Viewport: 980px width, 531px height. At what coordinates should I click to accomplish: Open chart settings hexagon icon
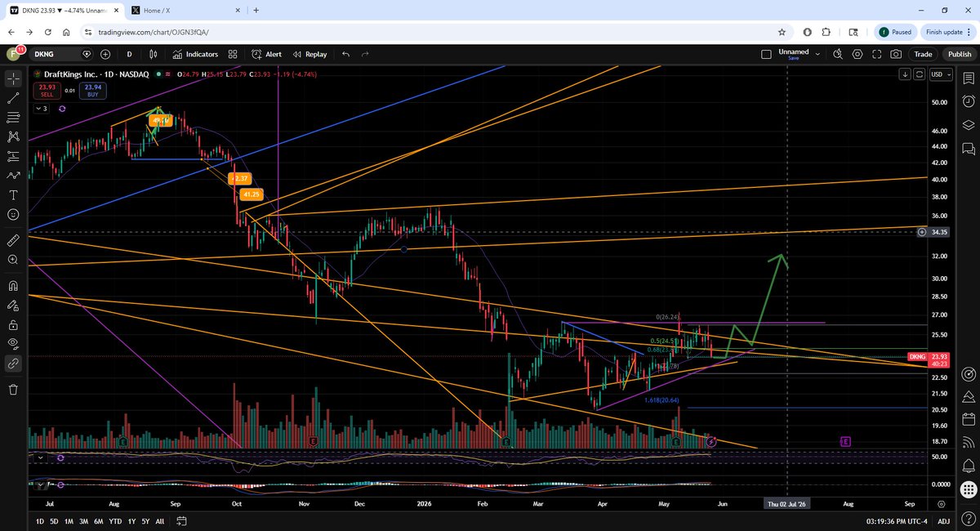point(857,54)
